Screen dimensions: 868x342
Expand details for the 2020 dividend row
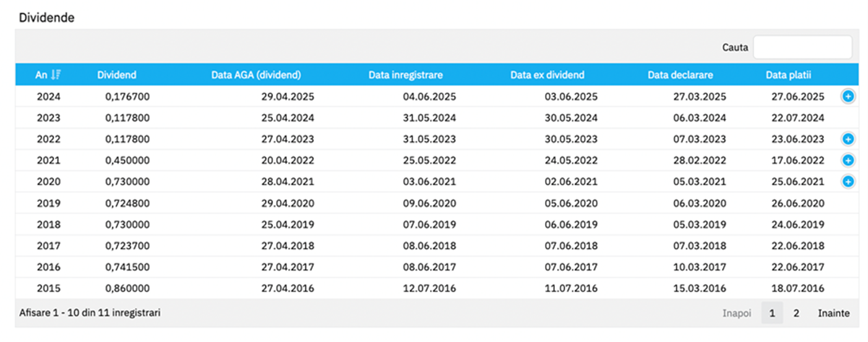pyautogui.click(x=848, y=182)
